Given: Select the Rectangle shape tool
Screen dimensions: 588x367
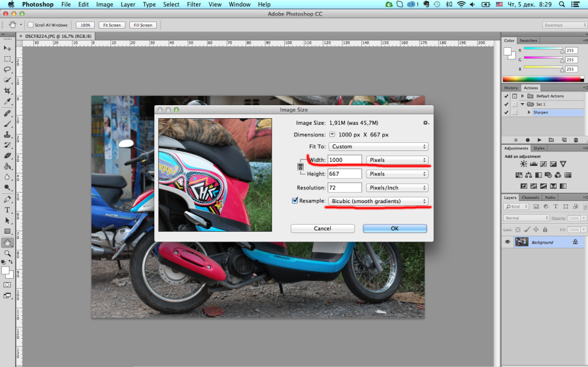Looking at the screenshot, I should 7,231.
